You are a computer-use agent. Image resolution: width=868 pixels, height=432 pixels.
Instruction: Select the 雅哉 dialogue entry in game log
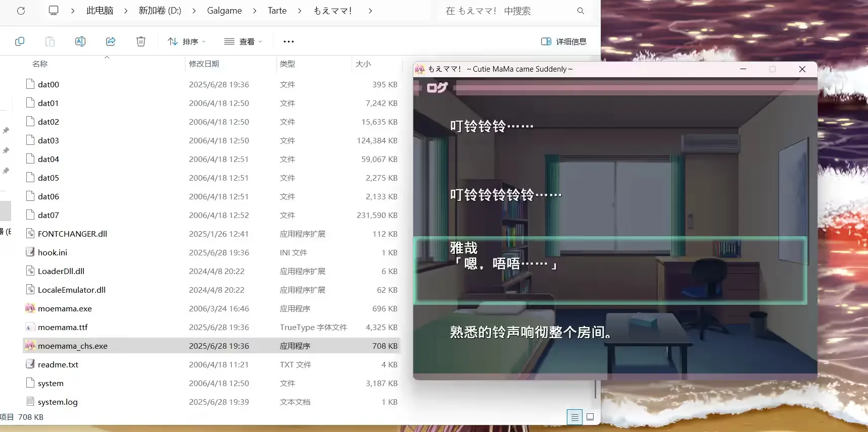click(610, 271)
